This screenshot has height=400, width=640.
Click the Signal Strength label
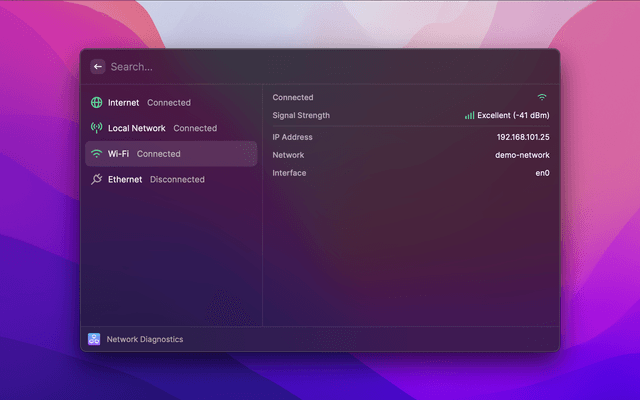(x=301, y=116)
